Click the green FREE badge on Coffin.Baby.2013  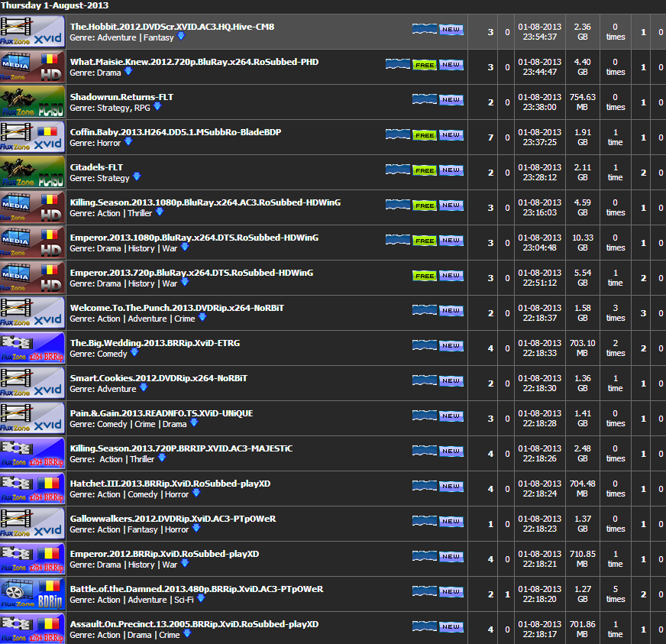[425, 135]
